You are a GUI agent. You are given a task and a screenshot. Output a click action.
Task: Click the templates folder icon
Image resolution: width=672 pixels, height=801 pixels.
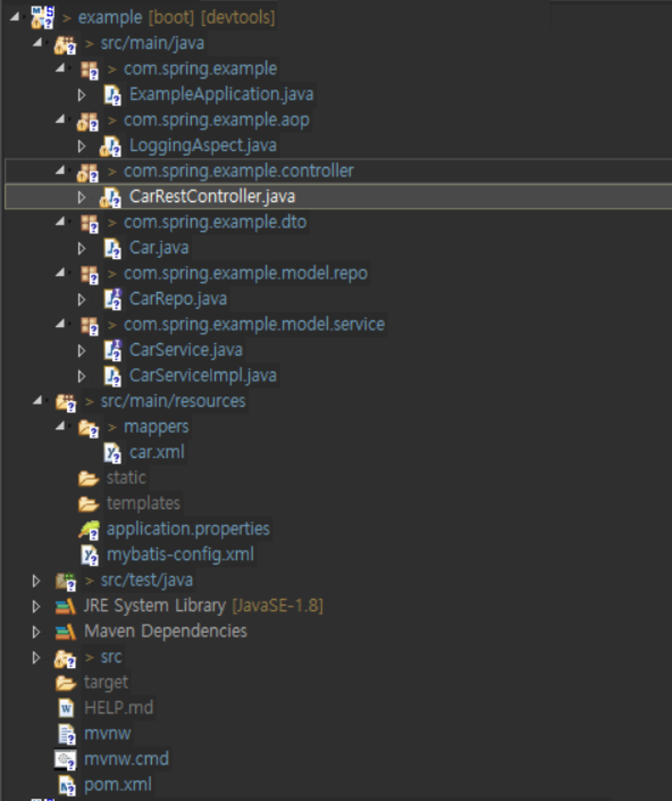click(x=89, y=504)
